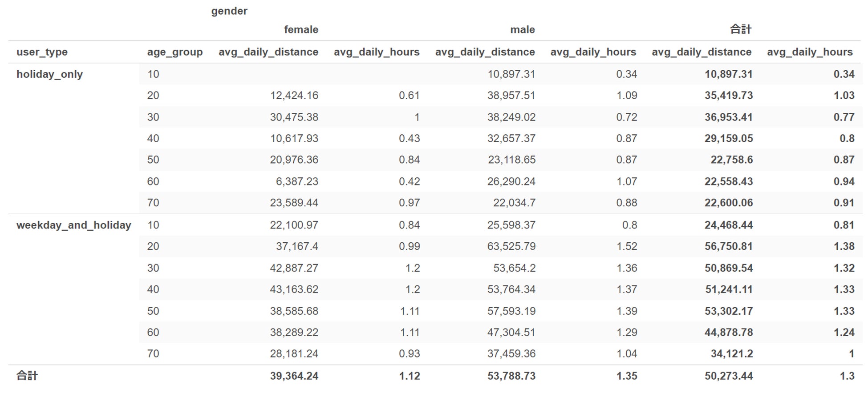Click avg_daily_distance header under female
Image resolution: width=868 pixels, height=397 pixels.
(268, 52)
